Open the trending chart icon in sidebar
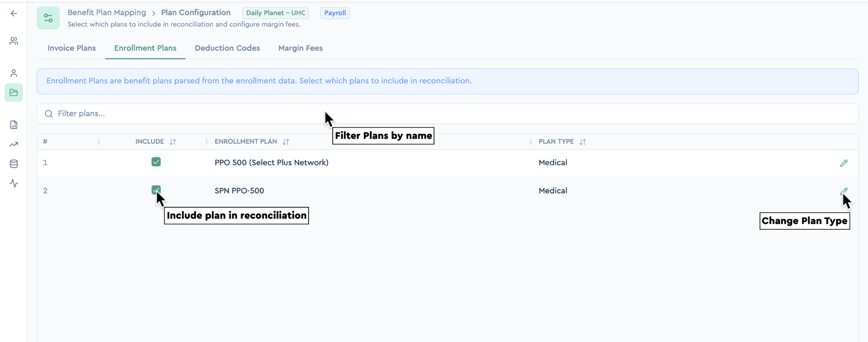The image size is (868, 342). tap(14, 145)
